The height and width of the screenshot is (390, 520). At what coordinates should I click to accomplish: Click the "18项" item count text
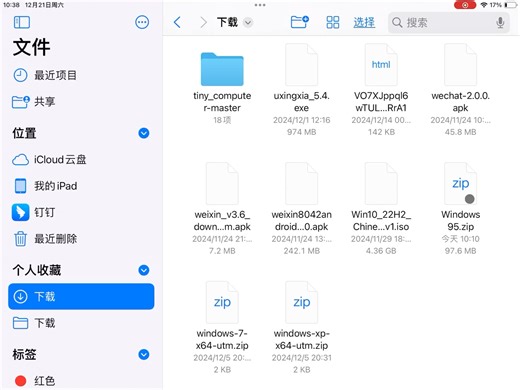(222, 120)
